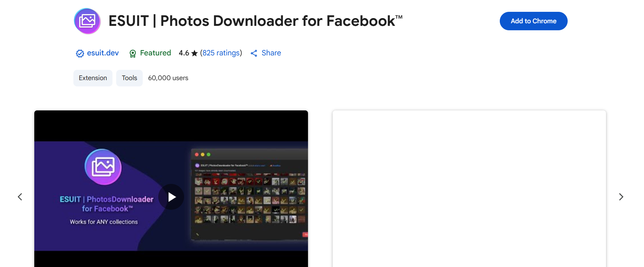Click the rating star icon
This screenshot has width=644, height=267.
(x=194, y=53)
